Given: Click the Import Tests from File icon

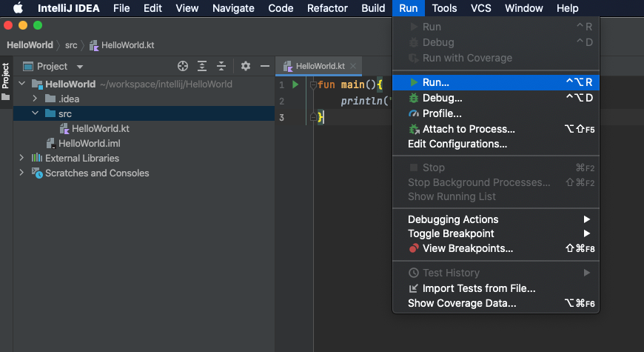Looking at the screenshot, I should pyautogui.click(x=414, y=288).
